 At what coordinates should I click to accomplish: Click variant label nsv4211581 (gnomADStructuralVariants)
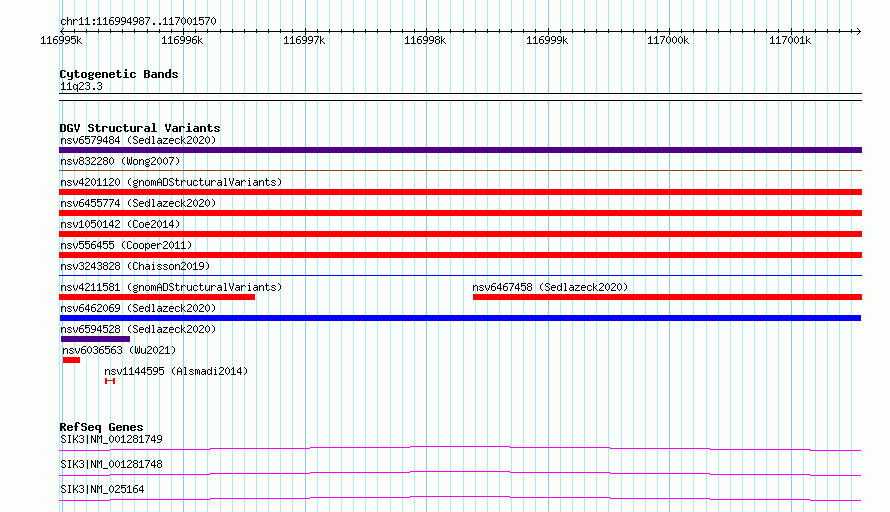[171, 287]
